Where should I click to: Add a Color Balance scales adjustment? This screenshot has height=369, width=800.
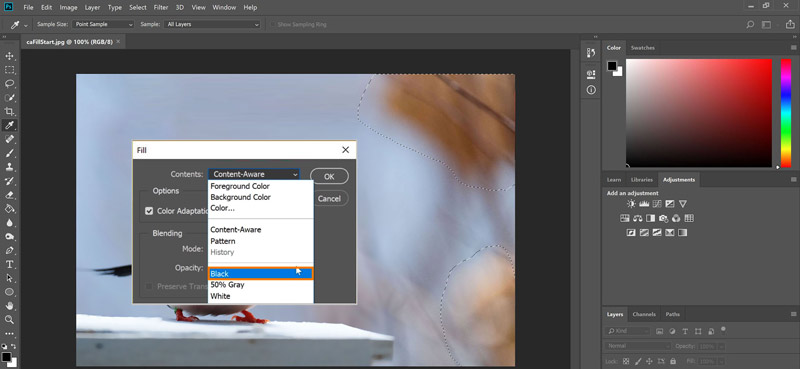(x=638, y=218)
